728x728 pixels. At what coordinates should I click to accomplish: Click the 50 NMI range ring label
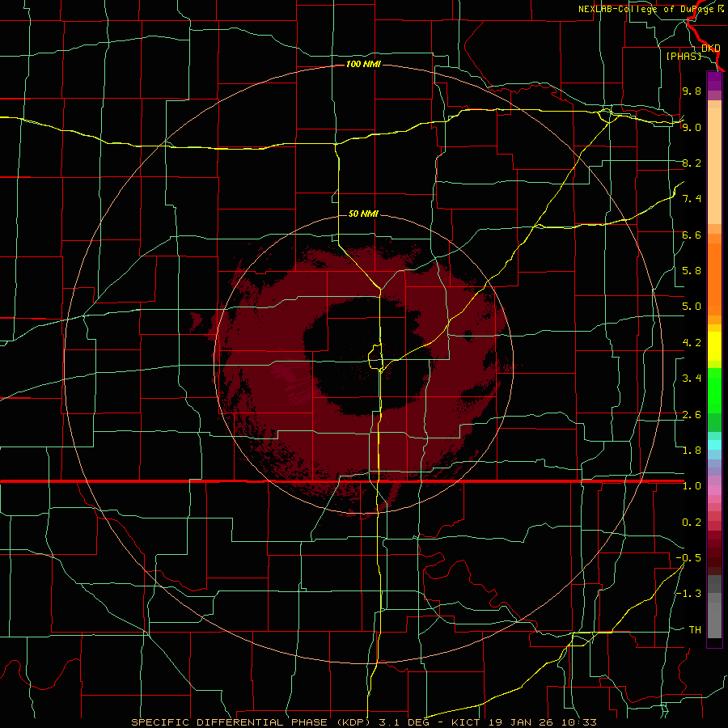point(363,214)
